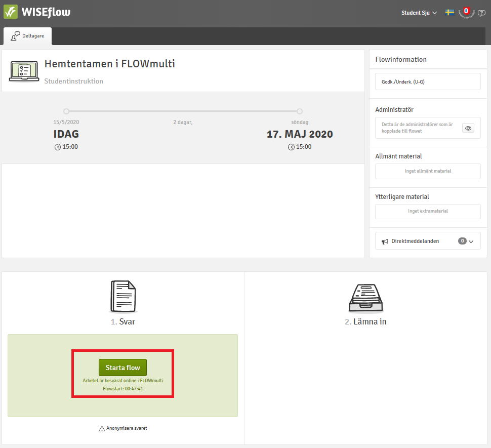This screenshot has height=448, width=491.
Task: Open the Studentinstruktion link
Action: tap(73, 81)
